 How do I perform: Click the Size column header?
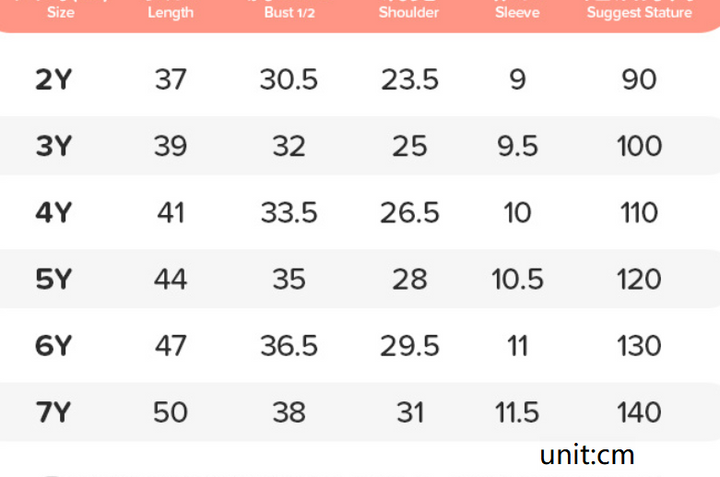[x=61, y=12]
